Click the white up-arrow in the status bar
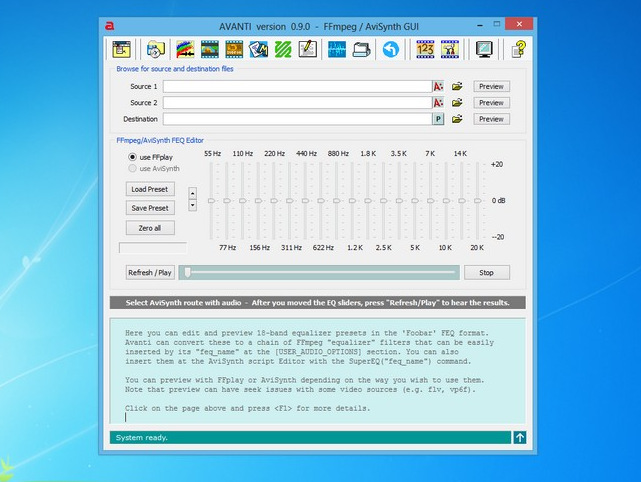This screenshot has width=641, height=482. pyautogui.click(x=520, y=437)
